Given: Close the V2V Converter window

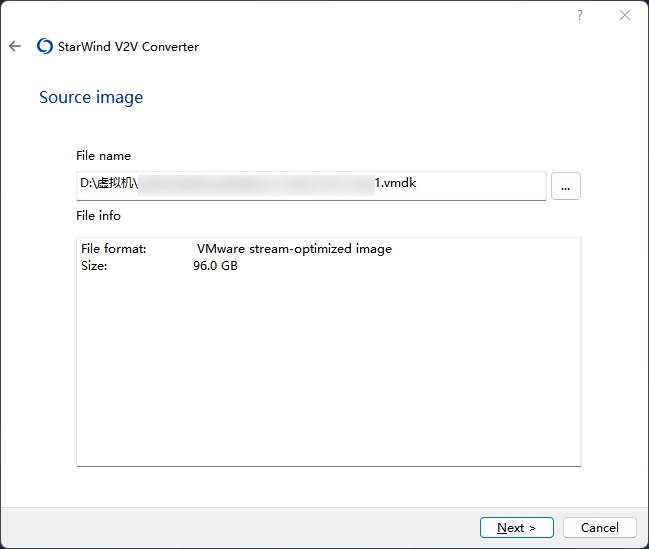Looking at the screenshot, I should (x=625, y=15).
